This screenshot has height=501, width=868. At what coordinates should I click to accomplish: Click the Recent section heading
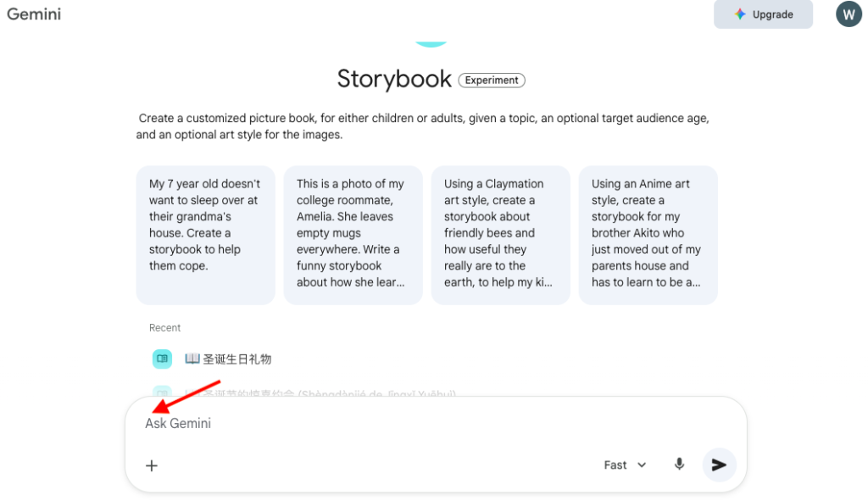pyautogui.click(x=164, y=327)
